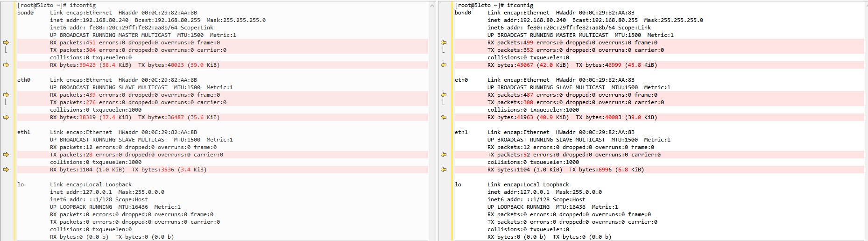Select right pane 'Link encap:Local Loopback' line
This screenshot has width=868, height=241.
(529, 184)
